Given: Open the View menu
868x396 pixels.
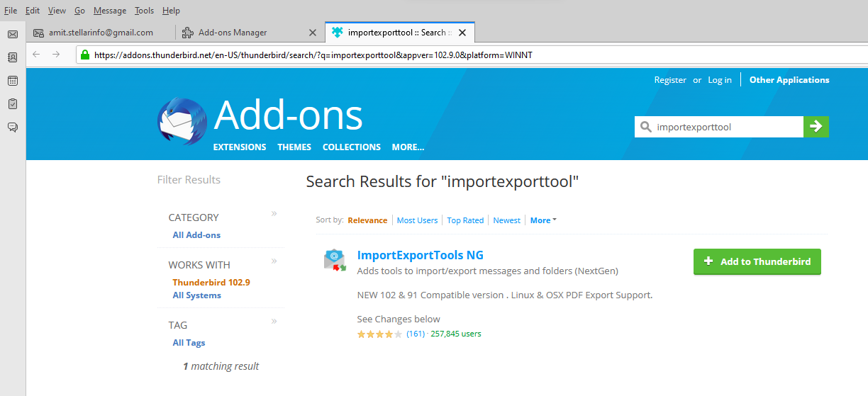Looking at the screenshot, I should (x=57, y=11).
